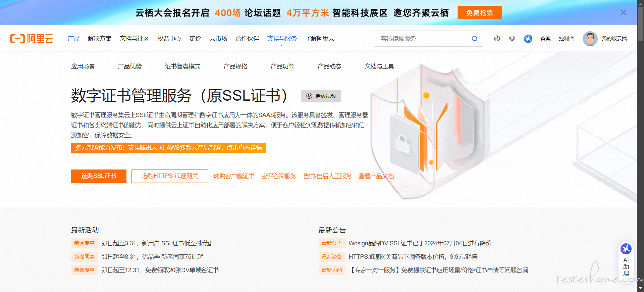Switch to the 产品功能 tab
Screen dimensions: 644x292
click(282, 66)
